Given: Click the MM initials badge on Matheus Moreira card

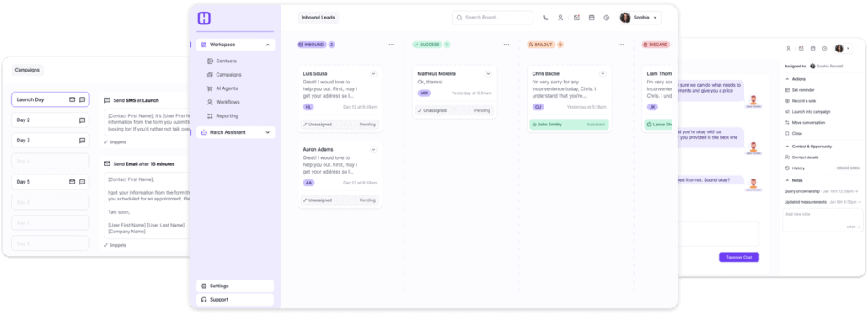Looking at the screenshot, I should (x=424, y=93).
